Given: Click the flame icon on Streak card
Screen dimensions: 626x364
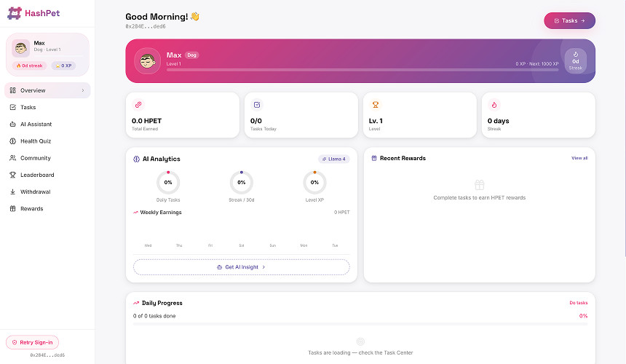Looking at the screenshot, I should click(494, 105).
